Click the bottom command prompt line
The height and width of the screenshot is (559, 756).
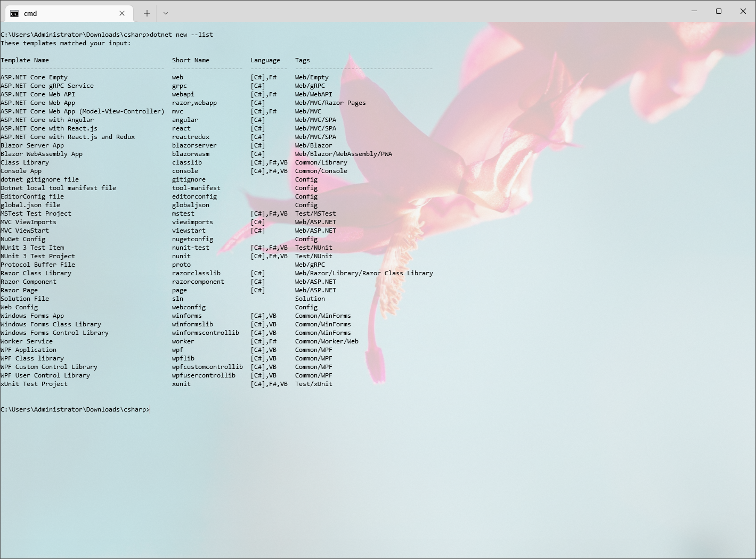point(75,409)
